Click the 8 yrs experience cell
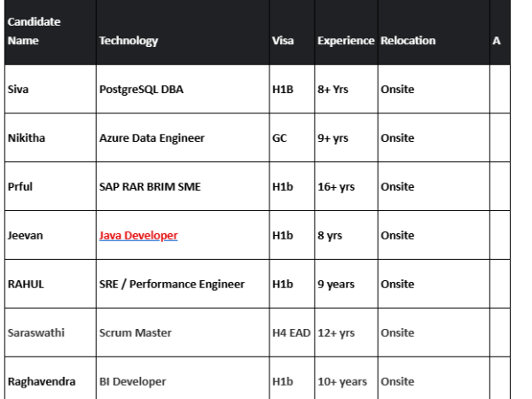This screenshot has width=532, height=399. click(346, 235)
